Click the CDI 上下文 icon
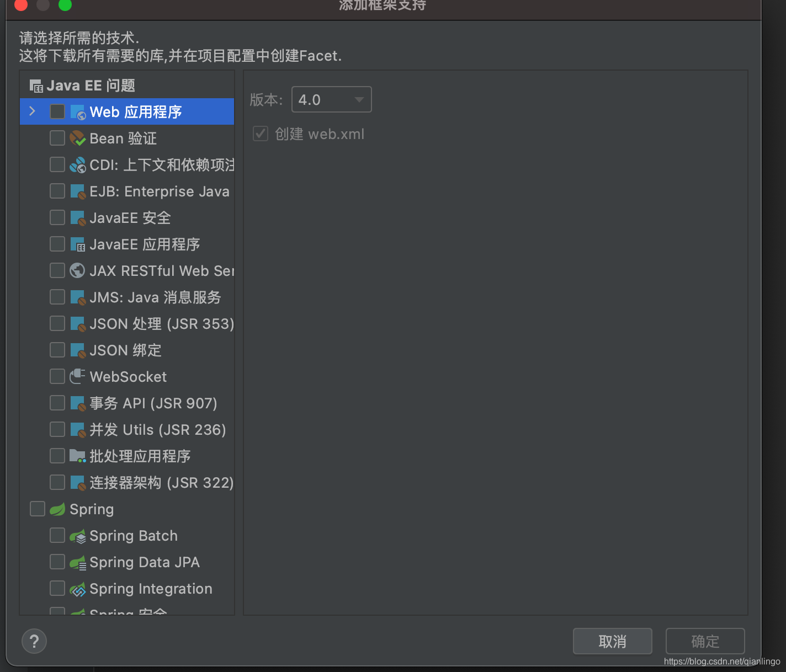The image size is (786, 672). pos(78,165)
